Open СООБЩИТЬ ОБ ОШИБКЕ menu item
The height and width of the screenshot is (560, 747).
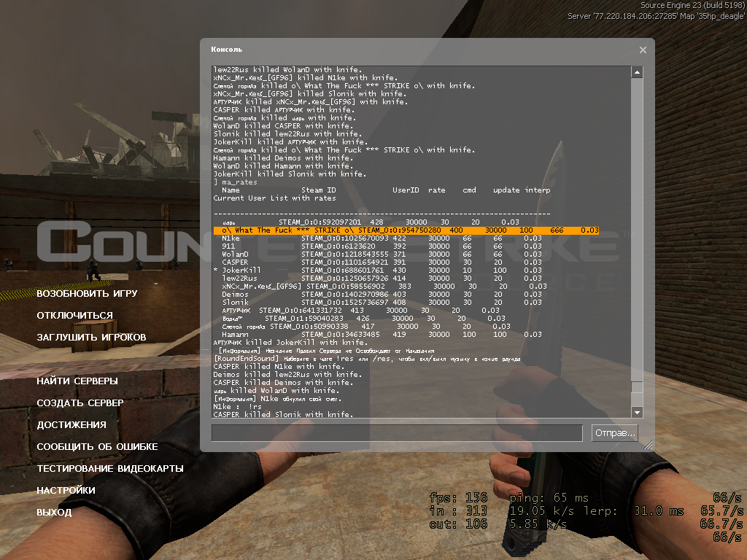coord(97,447)
